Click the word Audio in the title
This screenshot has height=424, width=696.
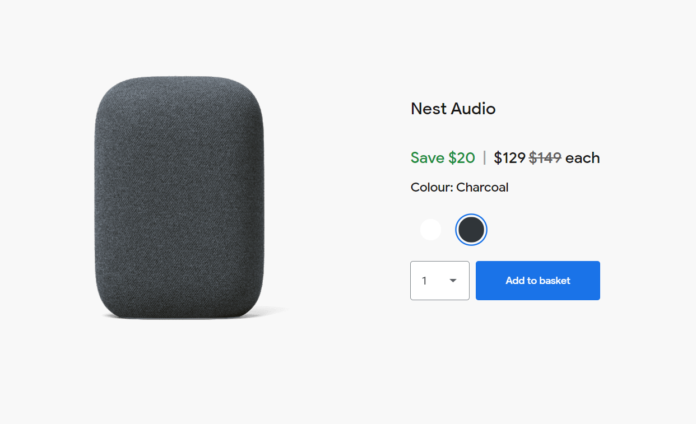pos(475,109)
